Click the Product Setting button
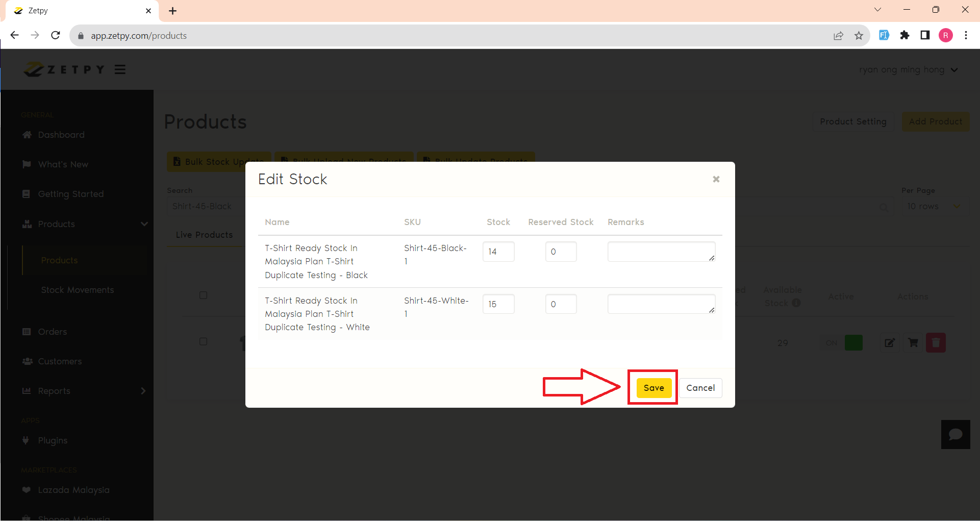Viewport: 980px width, 521px height. [x=853, y=121]
